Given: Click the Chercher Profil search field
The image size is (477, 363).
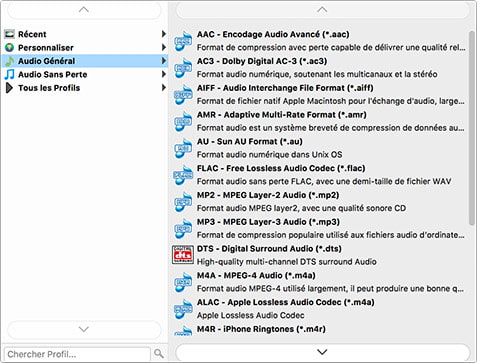Looking at the screenshot, I should (x=77, y=354).
